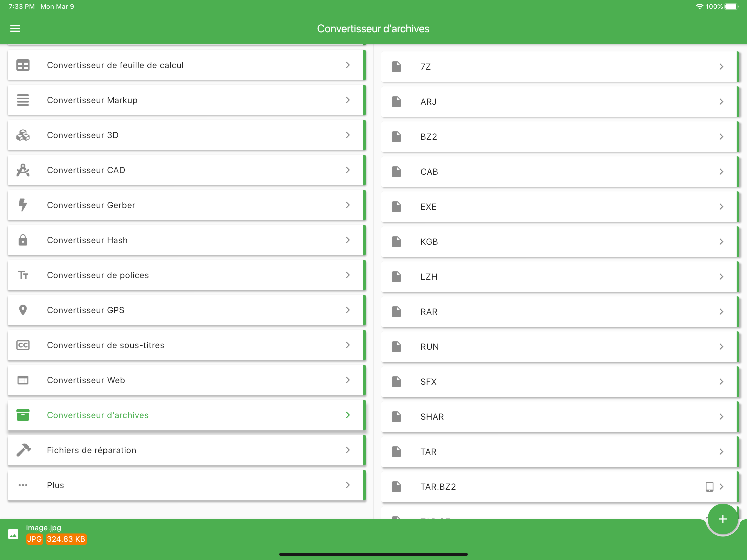The image size is (747, 560).
Task: Click the CAD compass icon
Action: [23, 170]
